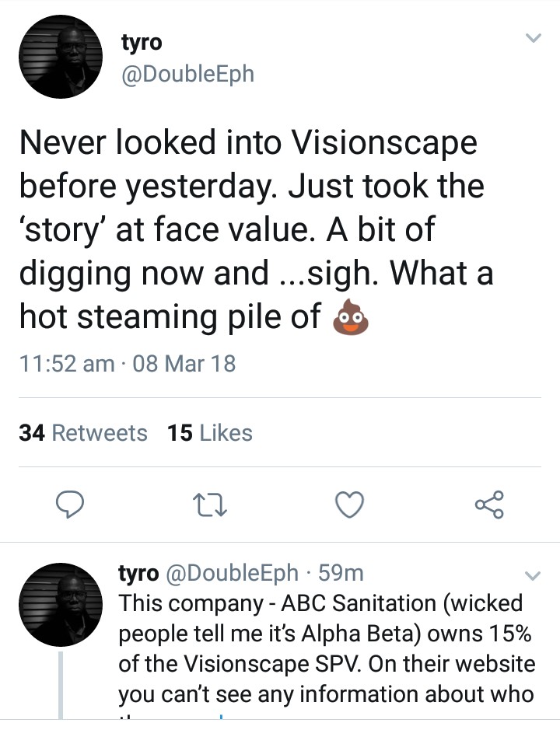
Task: Share the tweet via share icon
Action: [489, 505]
